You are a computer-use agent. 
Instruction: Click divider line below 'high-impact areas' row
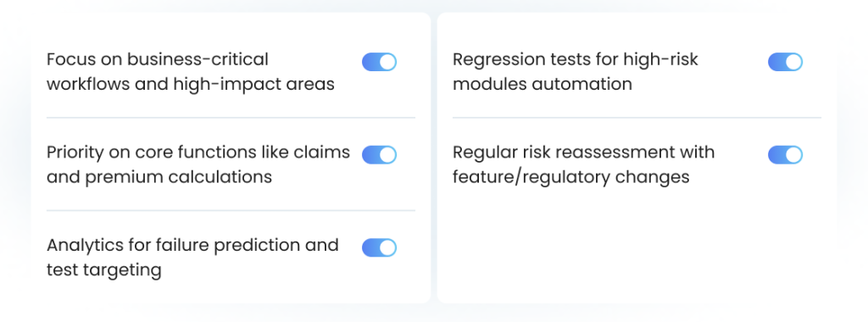(x=231, y=117)
